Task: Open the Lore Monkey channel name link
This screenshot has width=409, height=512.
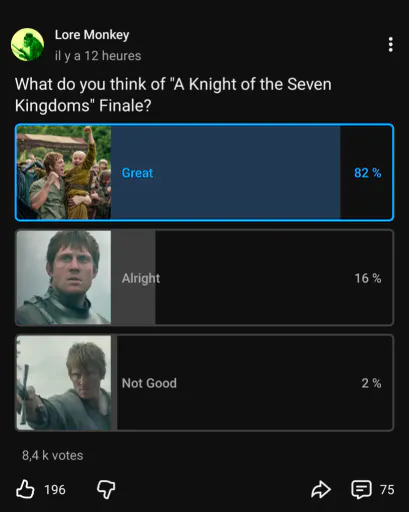Action: click(x=92, y=35)
